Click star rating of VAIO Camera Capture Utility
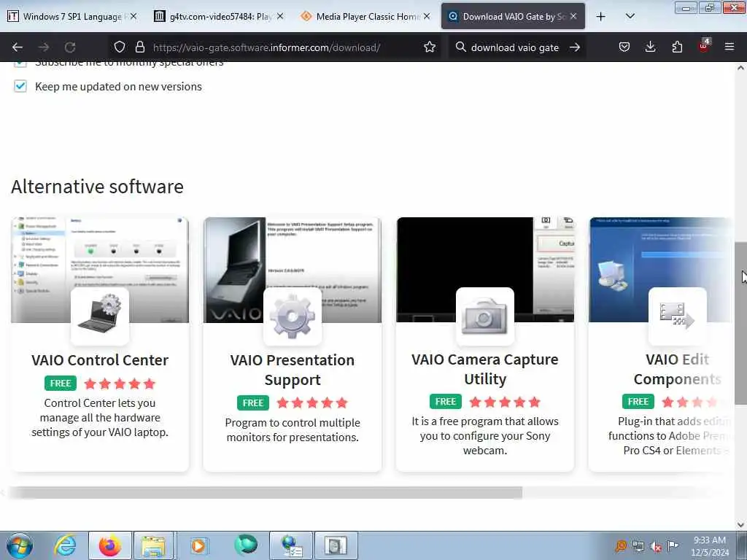 click(x=505, y=402)
